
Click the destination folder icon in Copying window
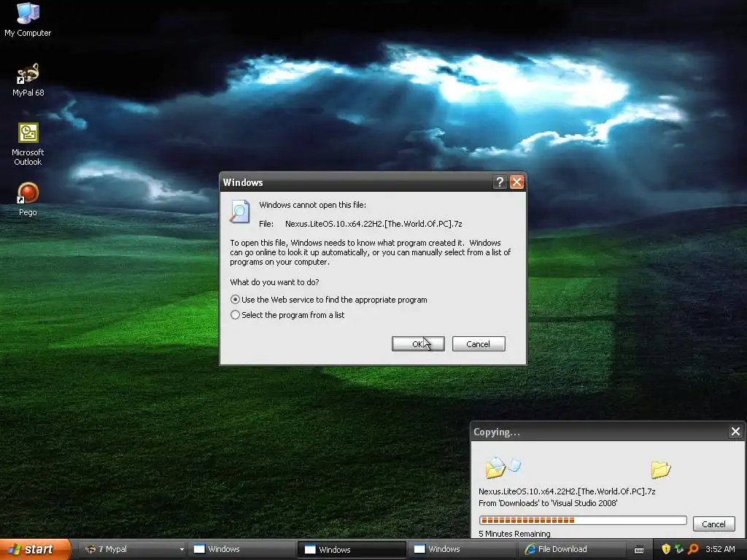coord(661,470)
